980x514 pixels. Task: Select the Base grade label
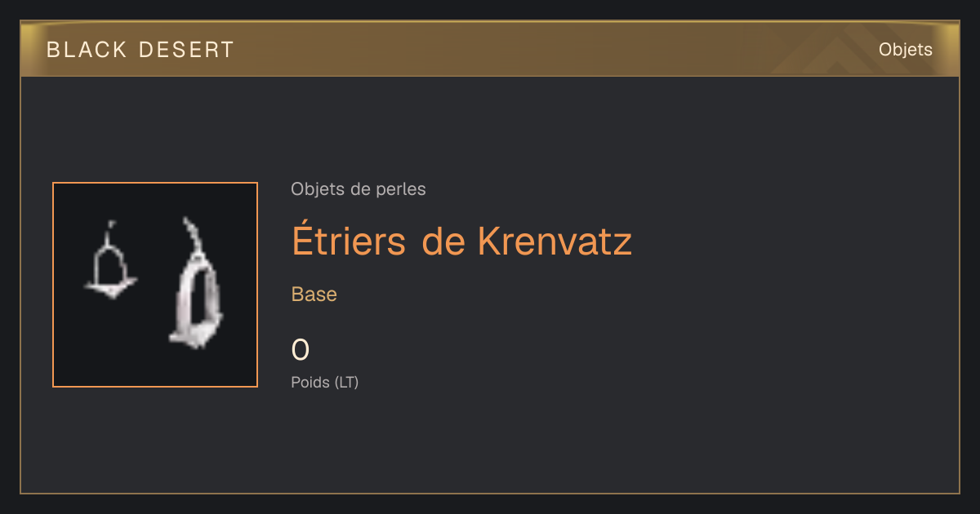click(x=314, y=295)
